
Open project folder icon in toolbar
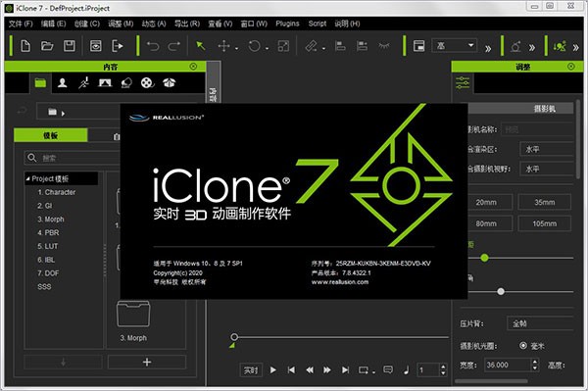(47, 46)
